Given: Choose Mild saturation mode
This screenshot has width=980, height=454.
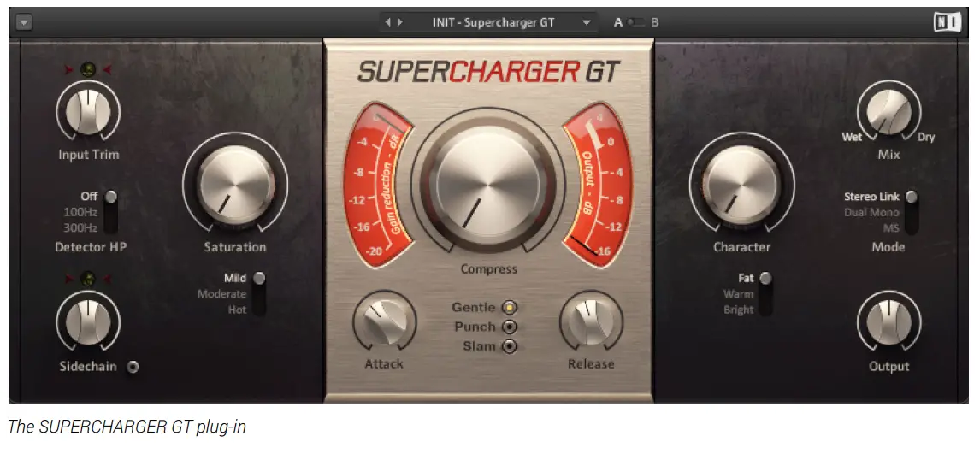Looking at the screenshot, I should (235, 278).
